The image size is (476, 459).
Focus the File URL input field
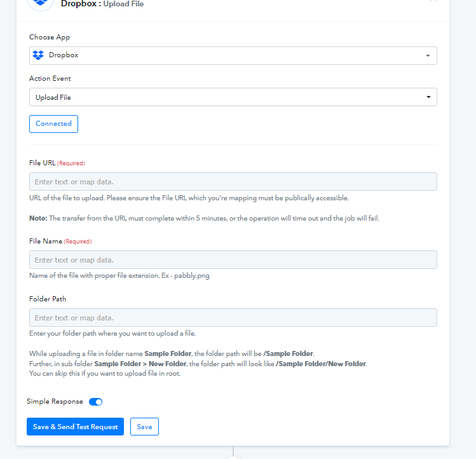click(233, 182)
